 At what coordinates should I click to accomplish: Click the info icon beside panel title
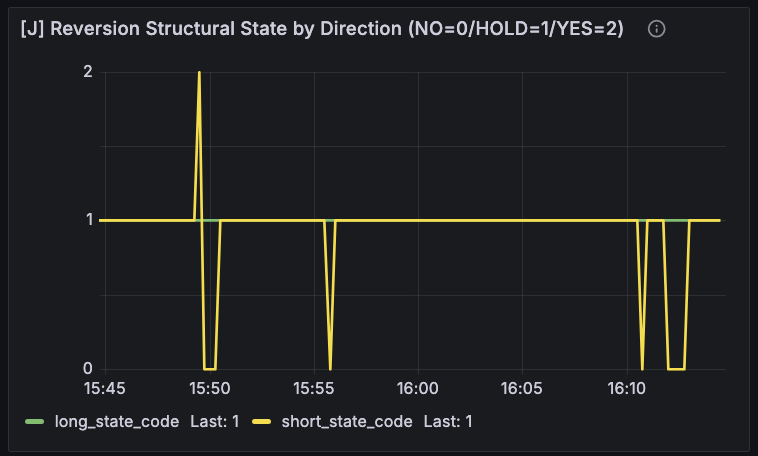657,29
